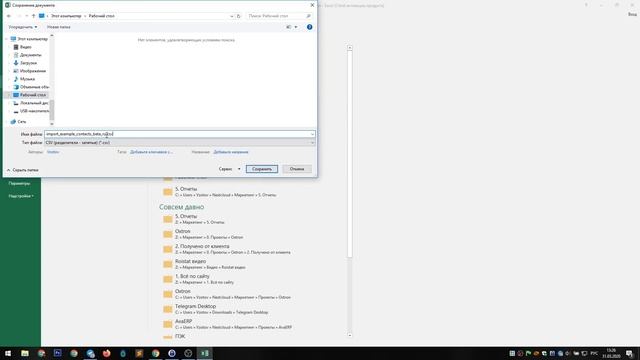This screenshot has height=360, width=640.
Task: Collapse folders with Скрыть папки
Action: click(x=22, y=170)
